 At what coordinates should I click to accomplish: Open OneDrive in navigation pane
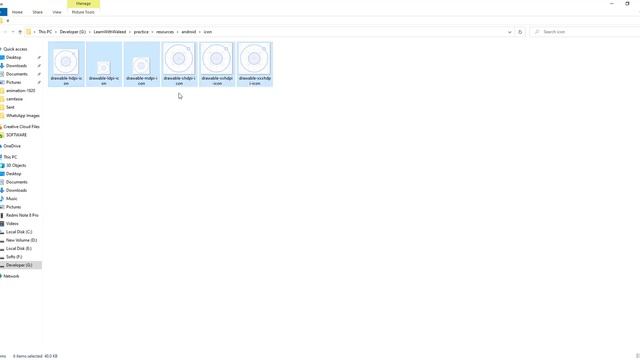12,146
